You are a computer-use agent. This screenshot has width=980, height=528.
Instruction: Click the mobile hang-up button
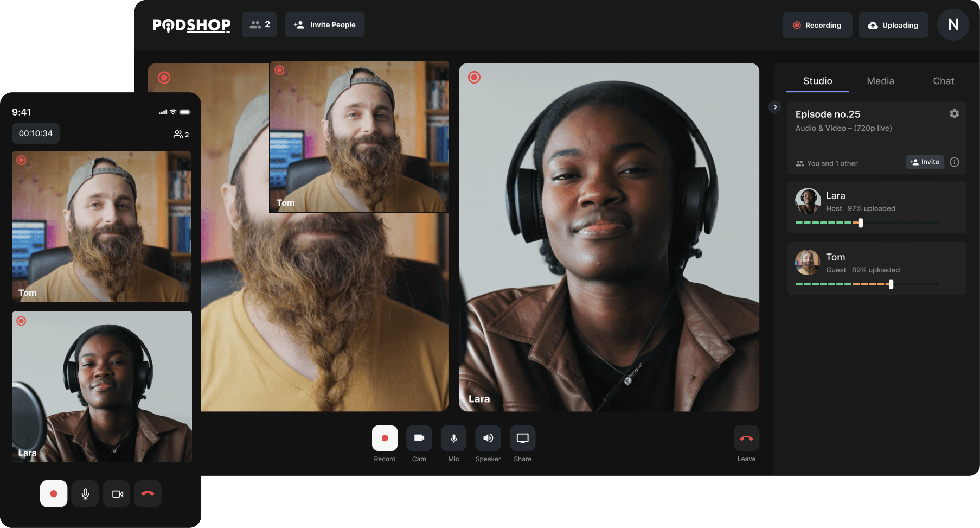point(148,494)
